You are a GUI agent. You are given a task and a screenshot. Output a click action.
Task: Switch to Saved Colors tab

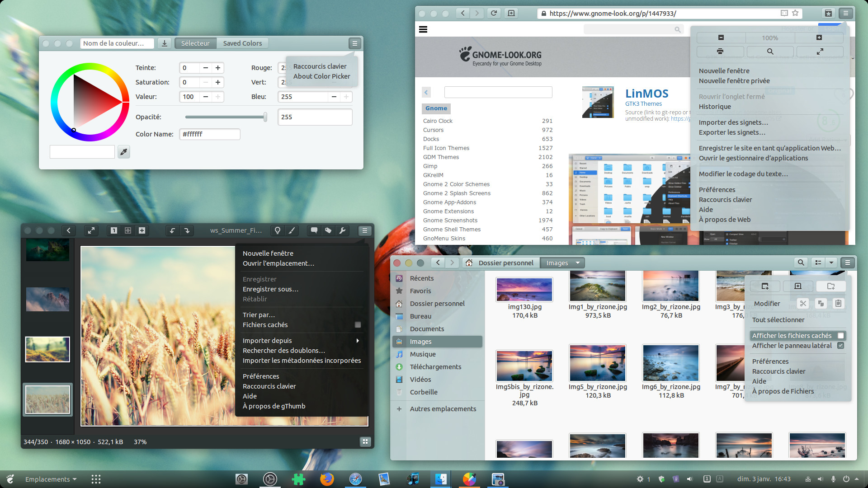(x=242, y=43)
